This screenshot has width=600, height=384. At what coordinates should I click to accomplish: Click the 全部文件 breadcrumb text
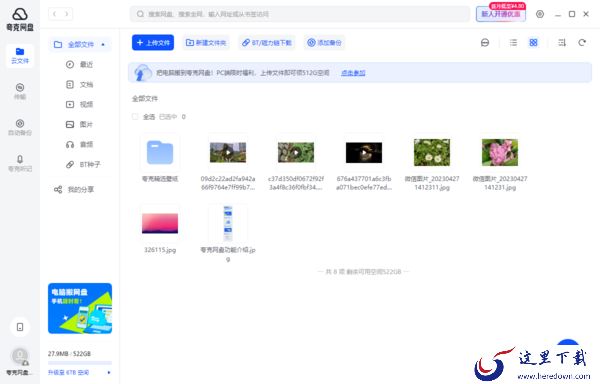pyautogui.click(x=145, y=99)
